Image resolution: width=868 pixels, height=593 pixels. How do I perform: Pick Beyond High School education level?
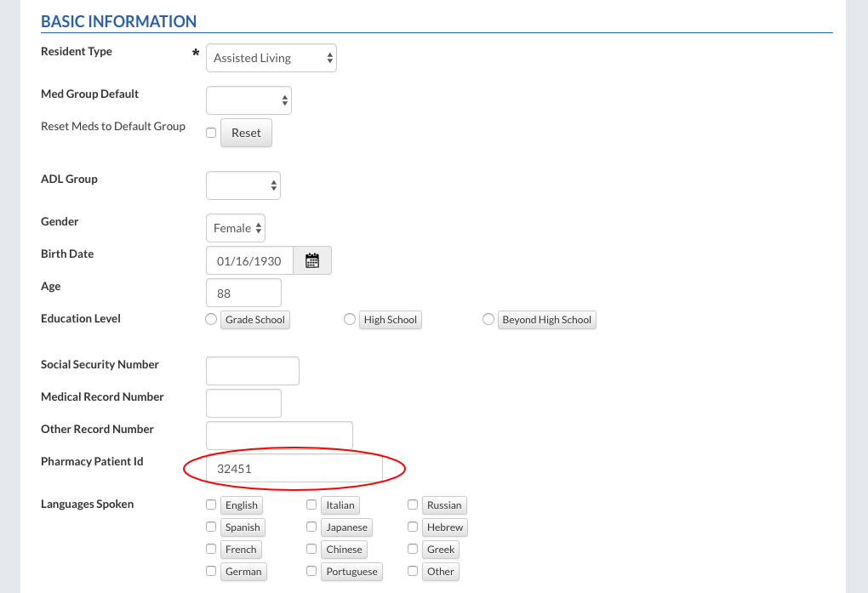point(488,320)
